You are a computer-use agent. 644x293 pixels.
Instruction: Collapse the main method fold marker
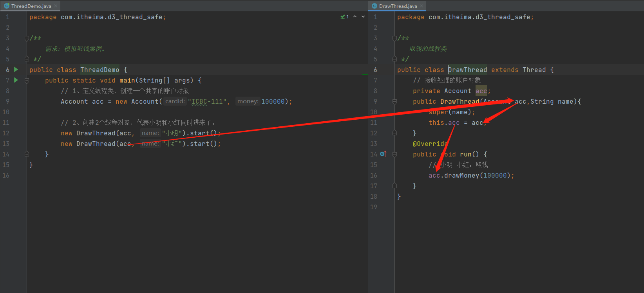27,81
